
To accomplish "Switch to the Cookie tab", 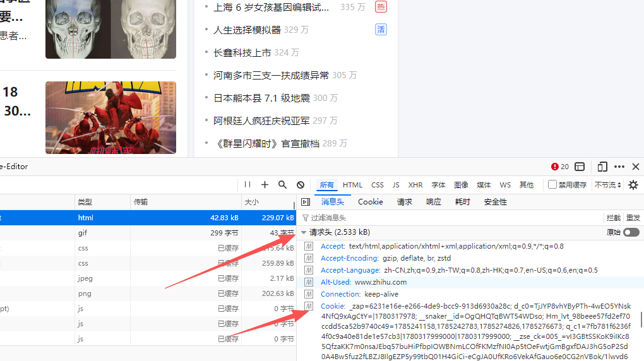I will (371, 202).
